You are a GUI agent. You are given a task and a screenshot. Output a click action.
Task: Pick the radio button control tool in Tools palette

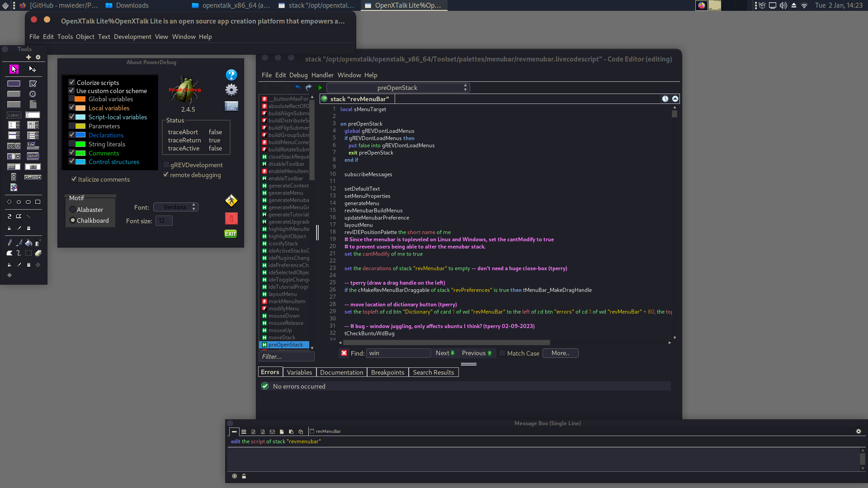(x=33, y=94)
